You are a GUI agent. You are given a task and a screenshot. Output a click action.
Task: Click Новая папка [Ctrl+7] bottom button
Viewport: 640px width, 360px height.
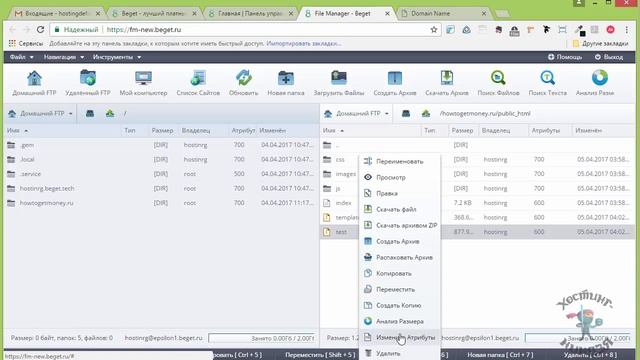pos(500,355)
